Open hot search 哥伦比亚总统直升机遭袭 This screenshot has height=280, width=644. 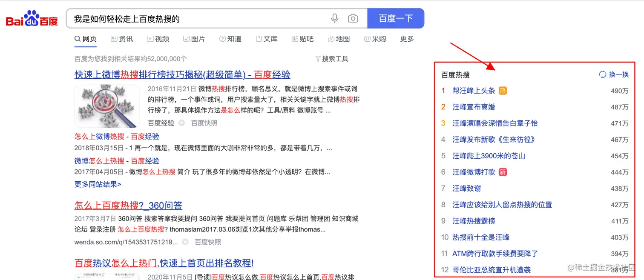tap(492, 270)
